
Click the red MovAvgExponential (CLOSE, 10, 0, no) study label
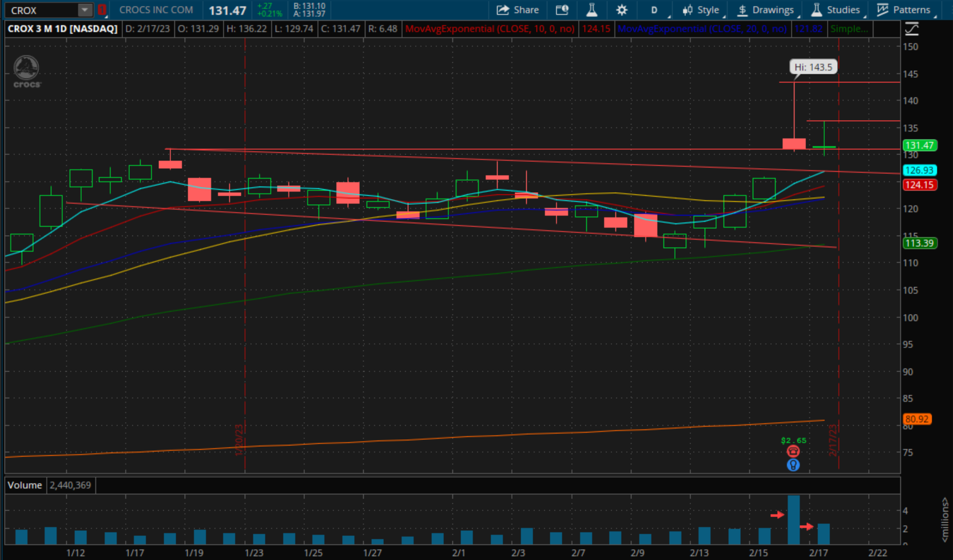(490, 29)
